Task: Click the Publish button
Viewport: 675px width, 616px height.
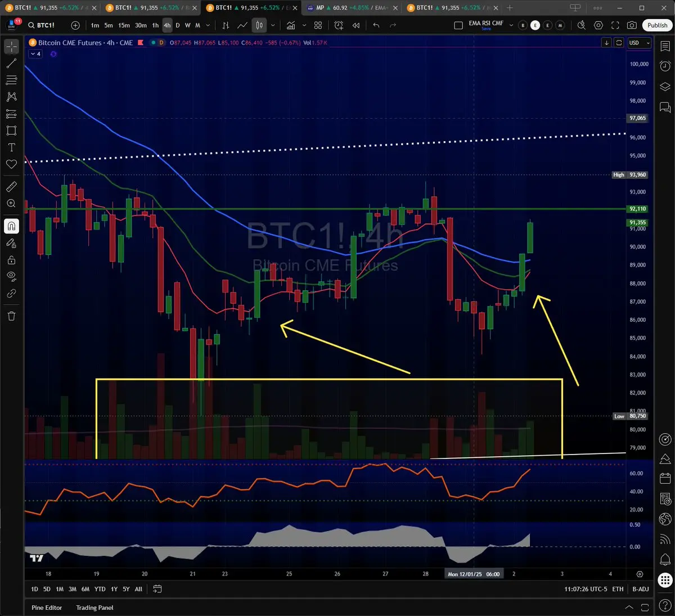Action: tap(657, 25)
